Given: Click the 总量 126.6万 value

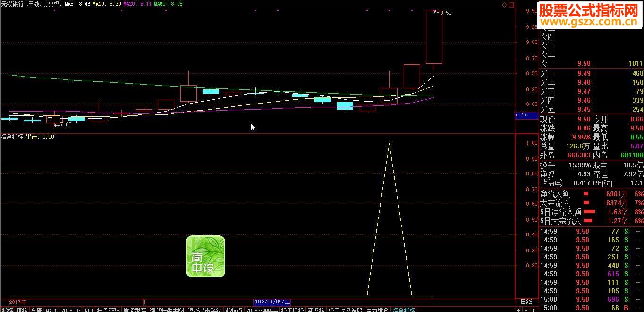Looking at the screenshot, I should [x=578, y=147].
